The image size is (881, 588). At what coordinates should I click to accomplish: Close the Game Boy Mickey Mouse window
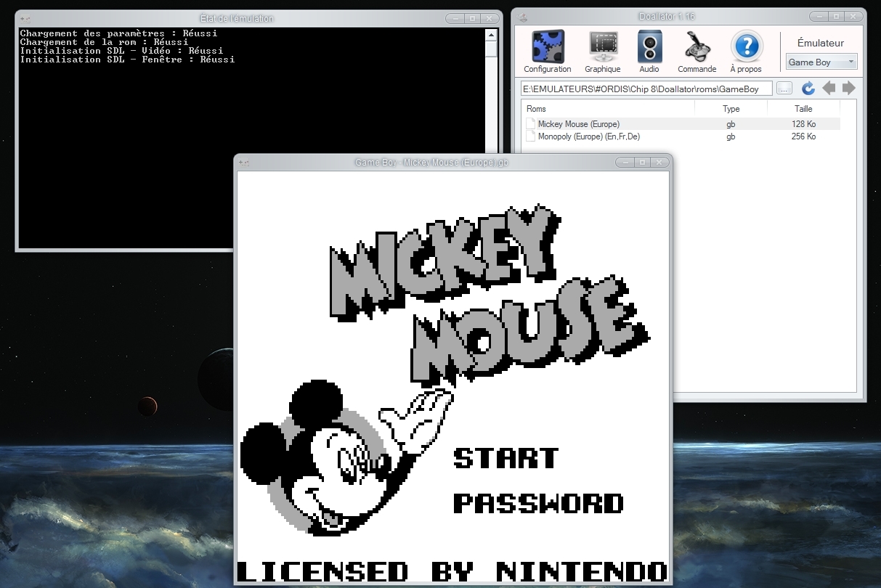tap(659, 162)
